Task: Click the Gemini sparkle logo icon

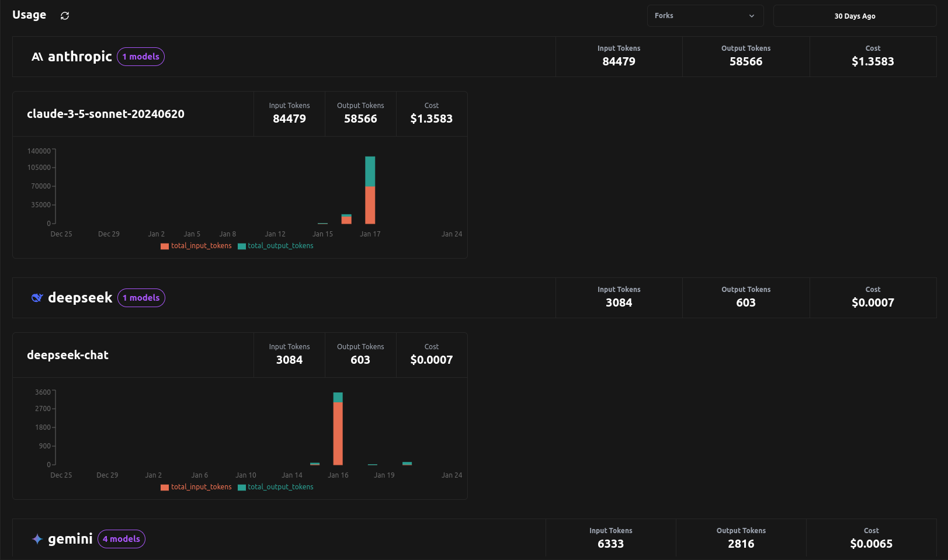Action: pyautogui.click(x=37, y=539)
